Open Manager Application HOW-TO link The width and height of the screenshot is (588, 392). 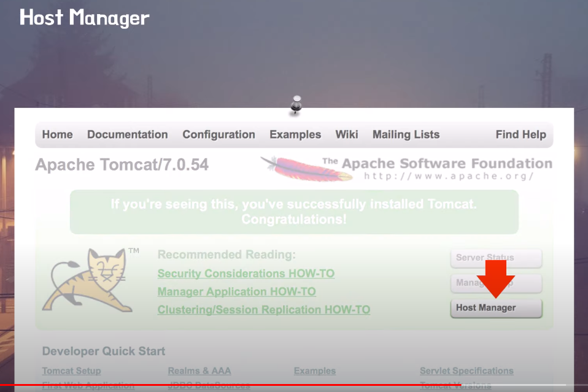pyautogui.click(x=237, y=291)
